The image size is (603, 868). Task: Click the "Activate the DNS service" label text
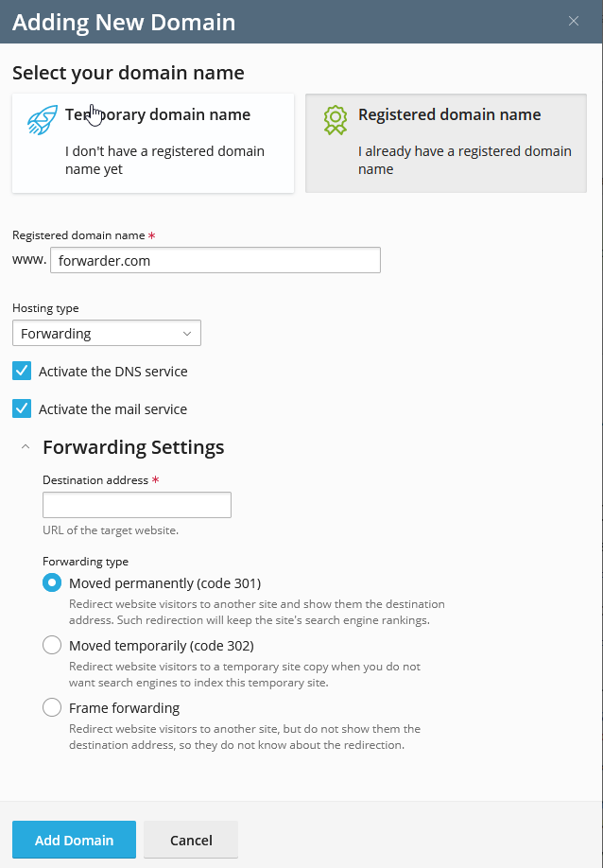tap(112, 372)
